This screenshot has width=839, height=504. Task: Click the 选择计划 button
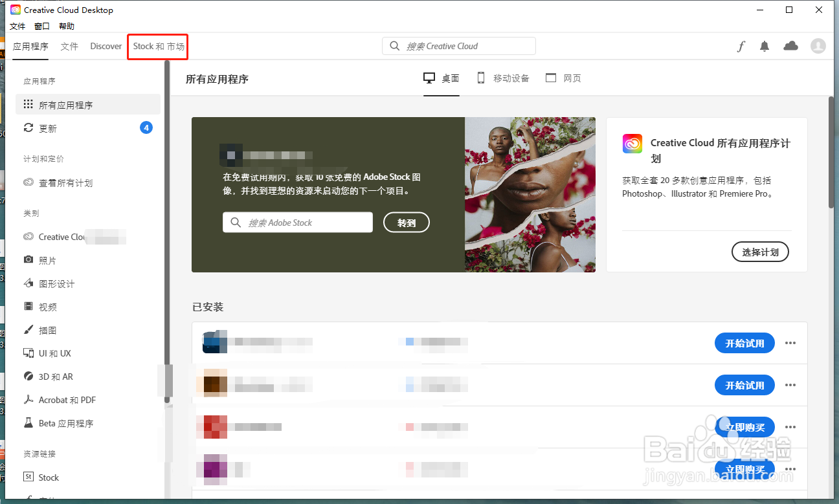click(760, 252)
